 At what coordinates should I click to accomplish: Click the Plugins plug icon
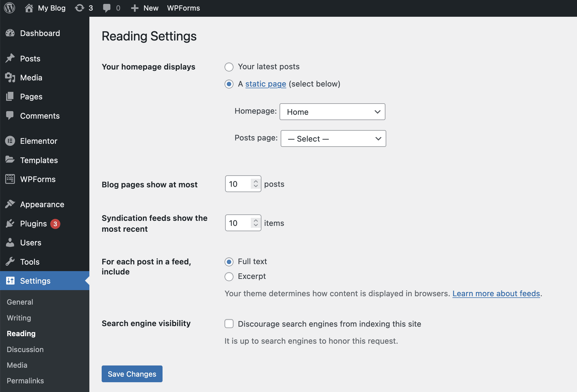(x=10, y=224)
